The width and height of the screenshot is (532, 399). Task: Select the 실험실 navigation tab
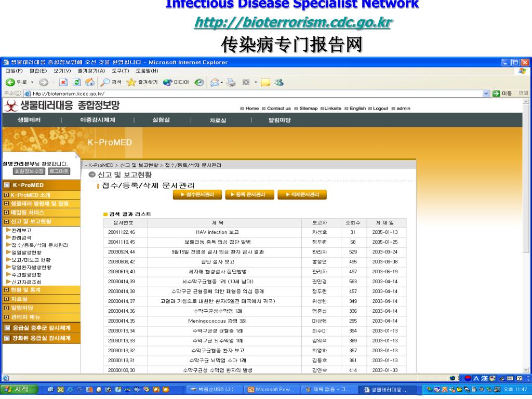[x=161, y=120]
